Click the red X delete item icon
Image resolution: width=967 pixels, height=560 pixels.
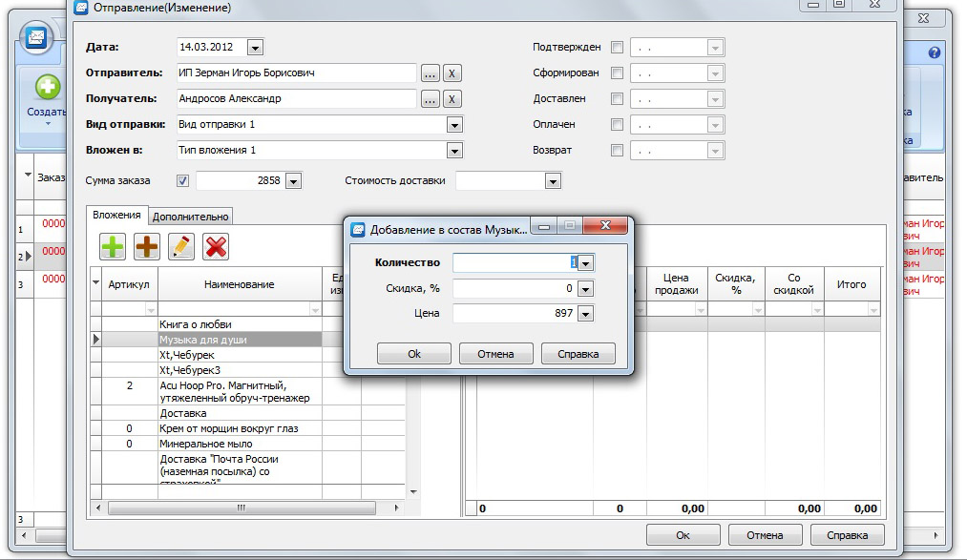[x=216, y=246]
